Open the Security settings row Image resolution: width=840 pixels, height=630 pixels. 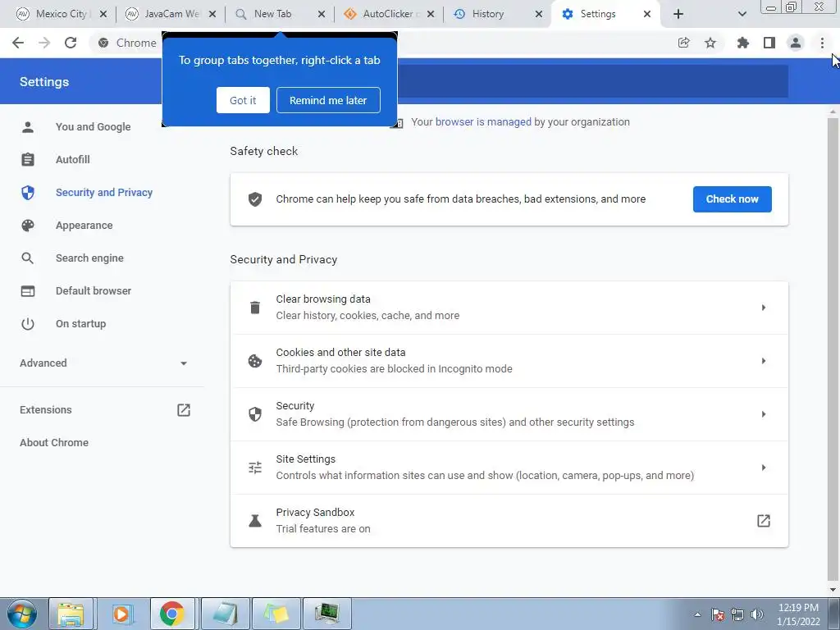(509, 414)
